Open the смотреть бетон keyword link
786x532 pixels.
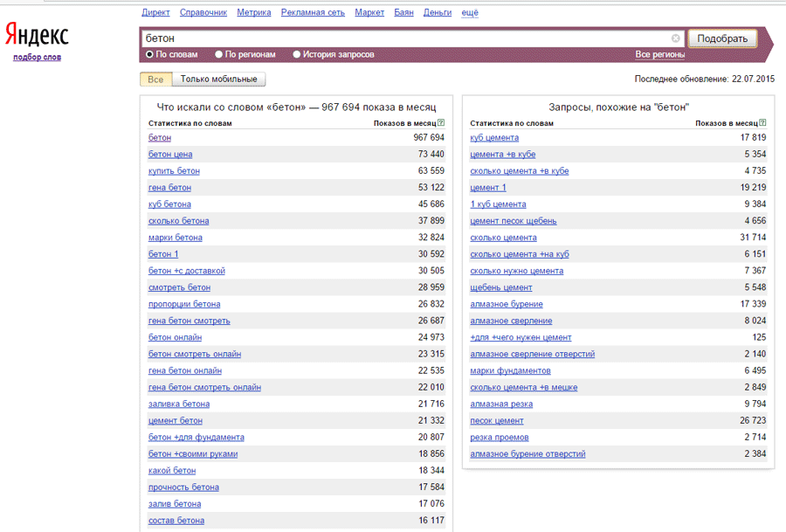click(179, 287)
